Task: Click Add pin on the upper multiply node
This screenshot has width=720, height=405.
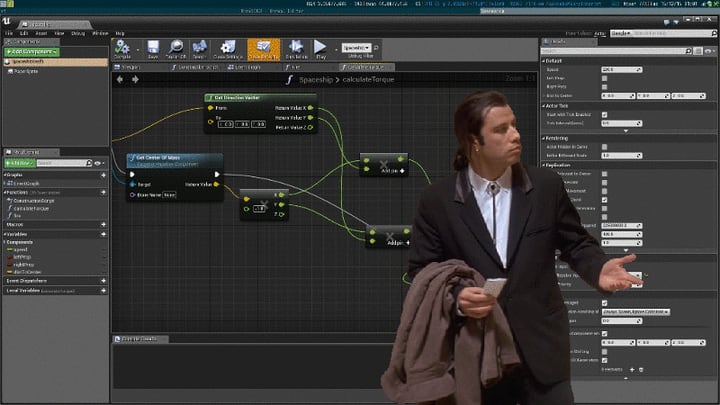Action: coord(393,171)
